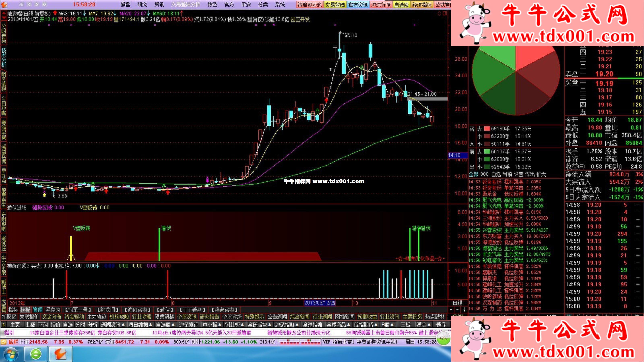Apply the 【隆逸买卖】 template

[x=224, y=310]
